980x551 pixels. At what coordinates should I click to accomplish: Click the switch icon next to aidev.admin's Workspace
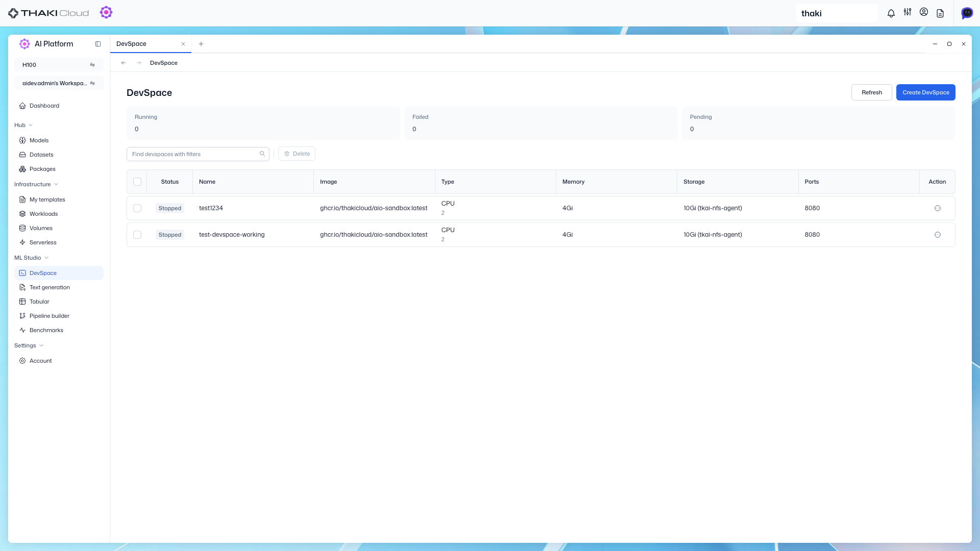click(x=92, y=83)
